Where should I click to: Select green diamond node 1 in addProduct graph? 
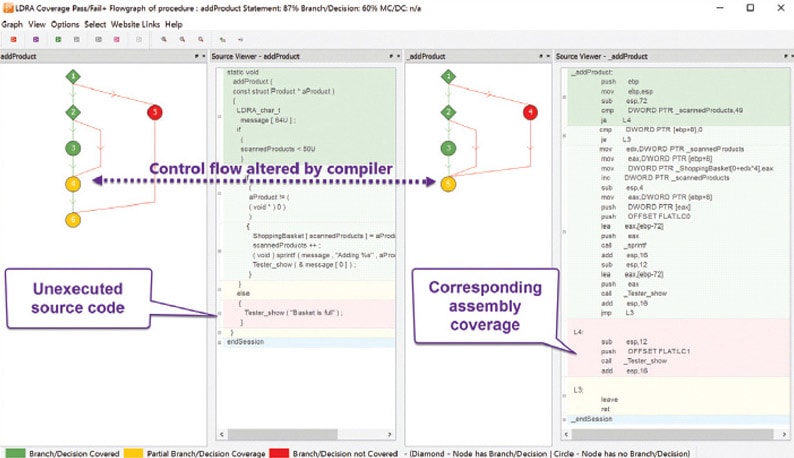(x=73, y=77)
